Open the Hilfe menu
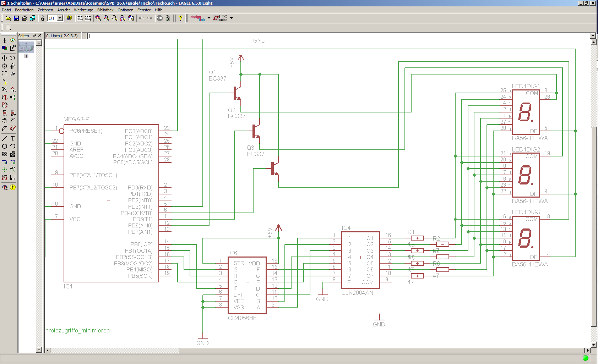The image size is (598, 364). click(x=158, y=10)
